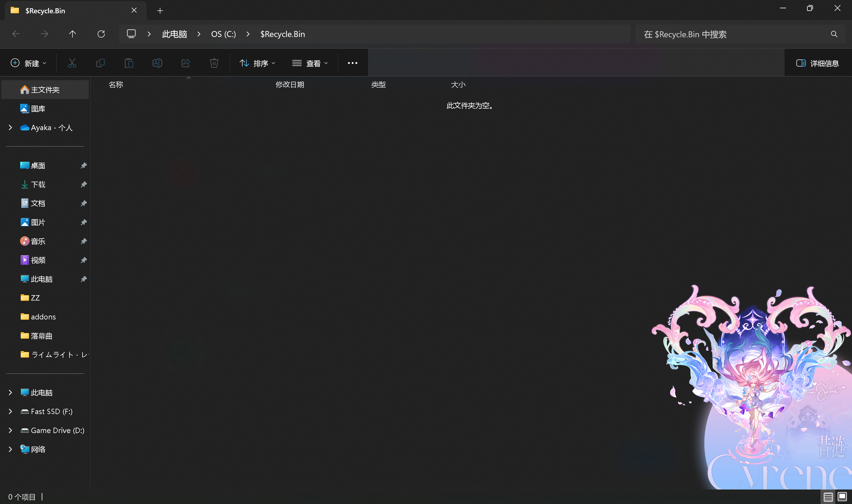Expand the 网络 tree node
Viewport: 852px width, 504px height.
pyautogui.click(x=10, y=450)
